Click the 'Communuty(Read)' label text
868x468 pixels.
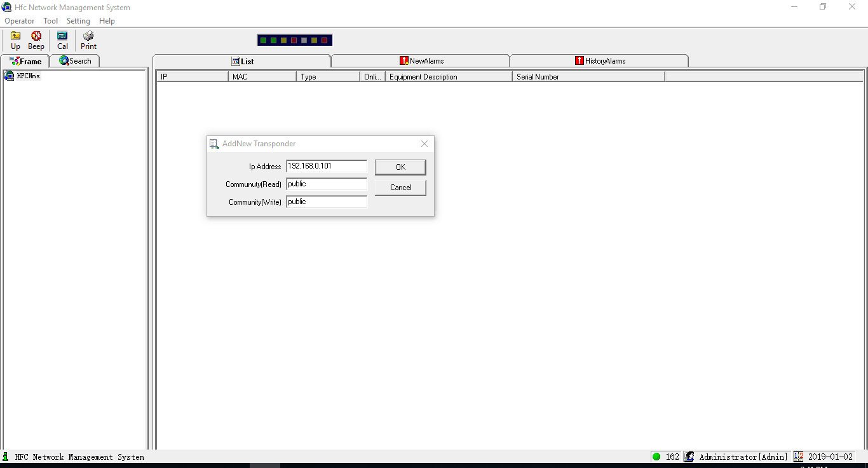(x=254, y=184)
